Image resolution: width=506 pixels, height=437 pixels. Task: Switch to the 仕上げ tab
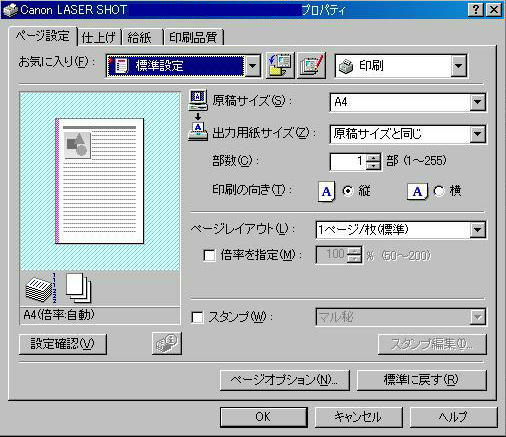(99, 37)
